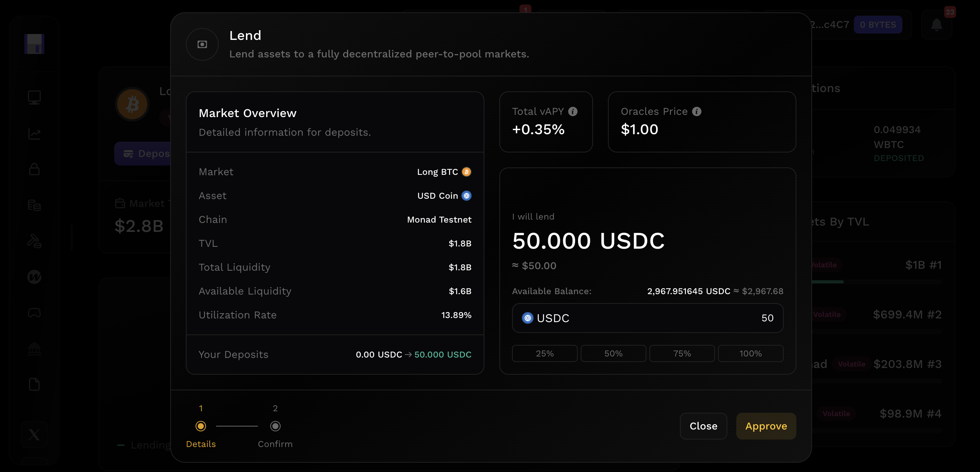Click the 'Monad Testnet' chain value

pos(439,220)
